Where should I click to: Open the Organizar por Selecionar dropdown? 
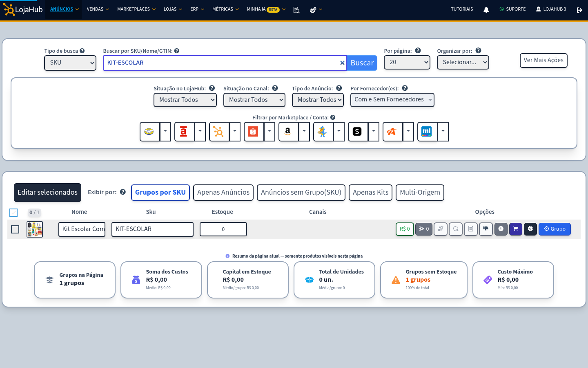tap(463, 63)
